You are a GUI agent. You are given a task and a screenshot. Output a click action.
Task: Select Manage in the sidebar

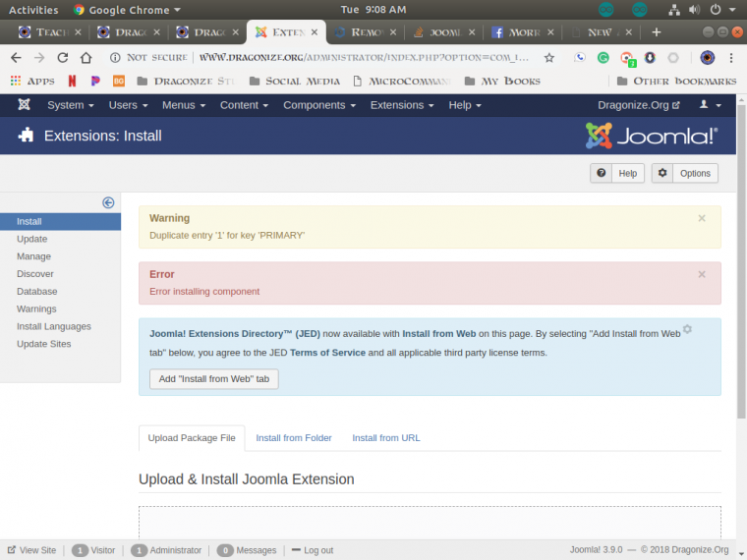[x=33, y=256]
